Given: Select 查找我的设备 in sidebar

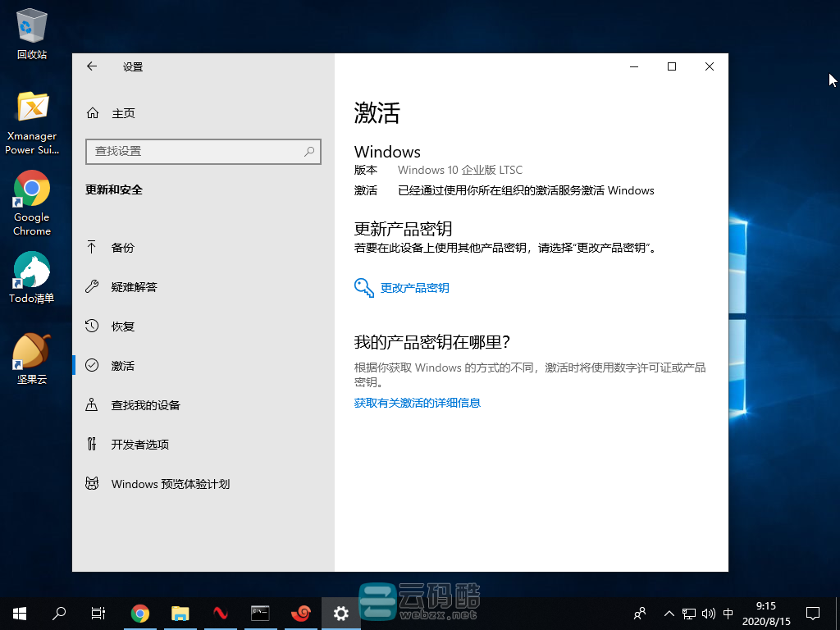Looking at the screenshot, I should click(145, 405).
